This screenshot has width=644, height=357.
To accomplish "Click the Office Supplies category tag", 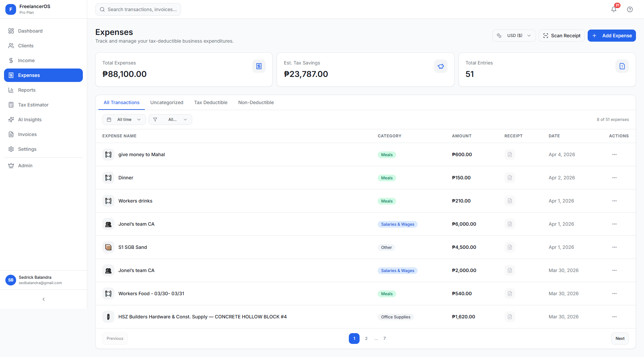I will (396, 317).
